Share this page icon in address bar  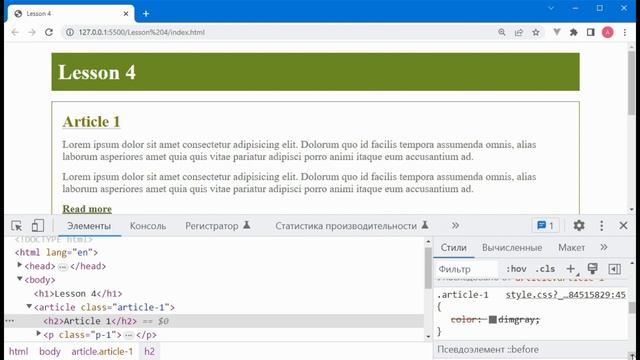519,32
